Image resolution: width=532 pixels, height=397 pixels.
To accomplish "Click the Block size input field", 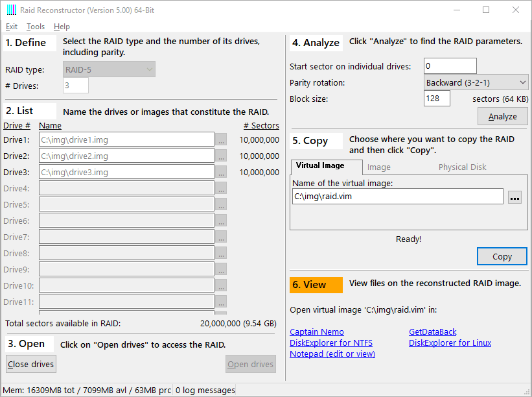I will click(441, 99).
